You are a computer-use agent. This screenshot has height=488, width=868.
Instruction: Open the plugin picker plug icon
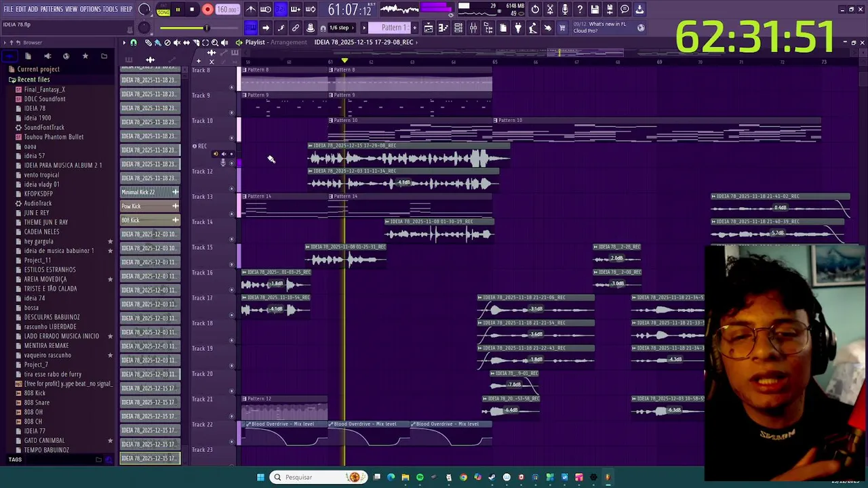pyautogui.click(x=518, y=28)
